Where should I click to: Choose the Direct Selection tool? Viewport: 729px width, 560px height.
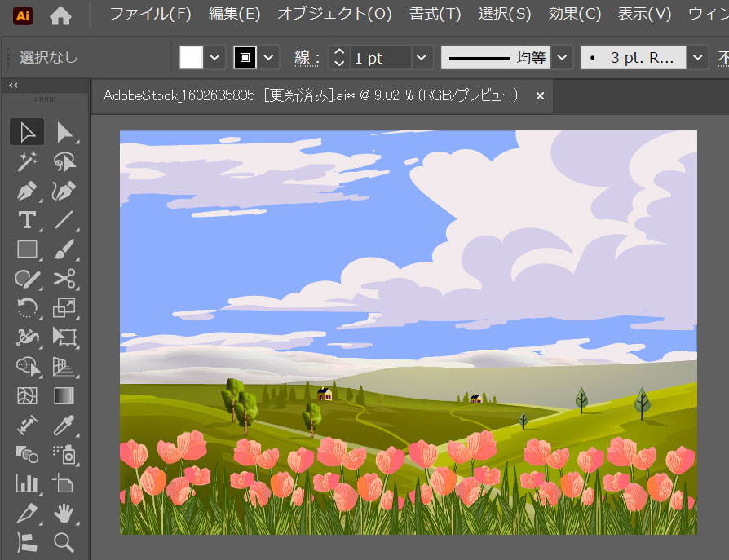click(x=64, y=132)
